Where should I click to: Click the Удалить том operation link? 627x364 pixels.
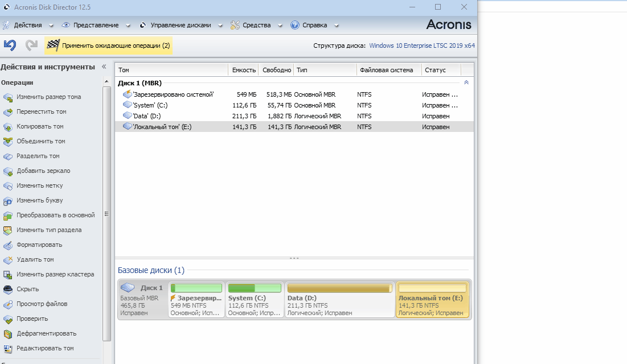35,260
